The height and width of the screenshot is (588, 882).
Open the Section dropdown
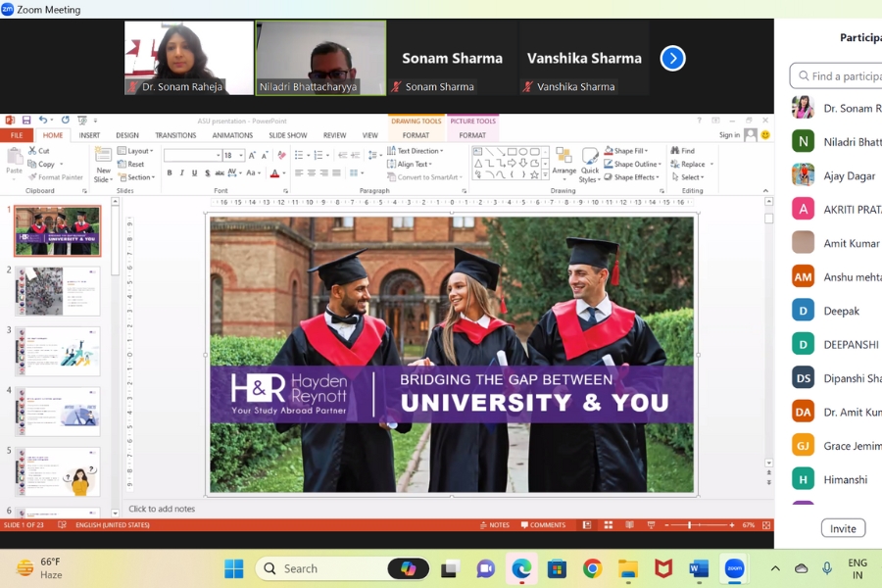coord(136,177)
